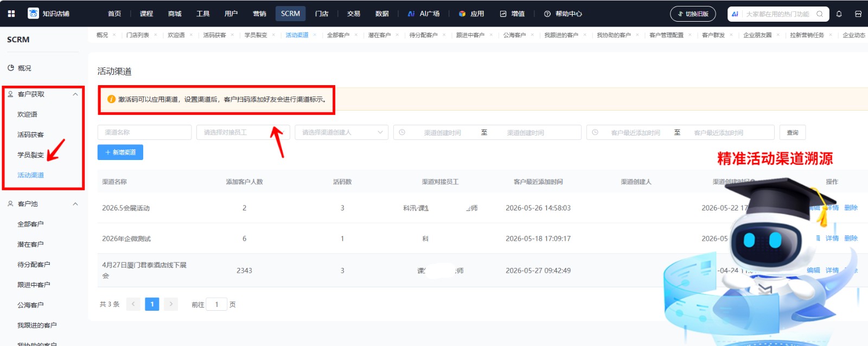
Task: Go to previous page in pagination
Action: click(133, 304)
